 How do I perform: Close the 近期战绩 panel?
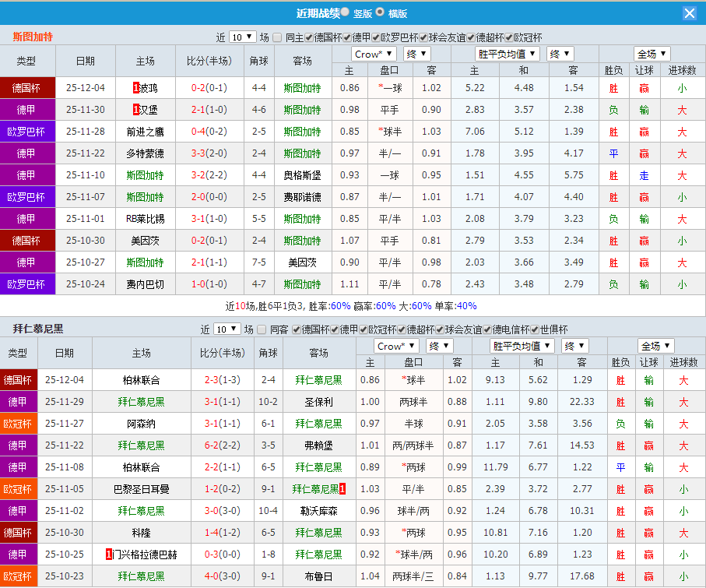click(690, 12)
